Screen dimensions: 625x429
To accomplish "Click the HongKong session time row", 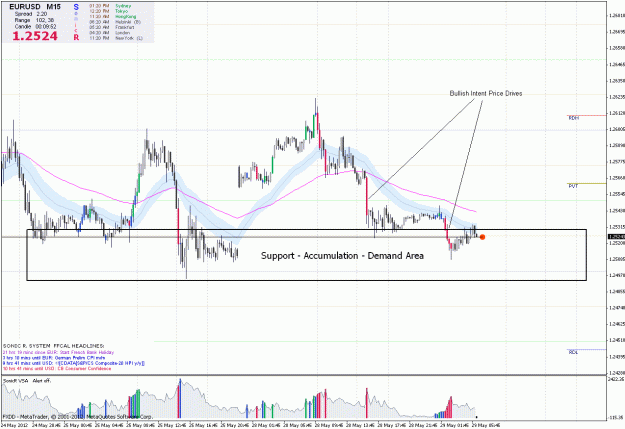I will [113, 17].
